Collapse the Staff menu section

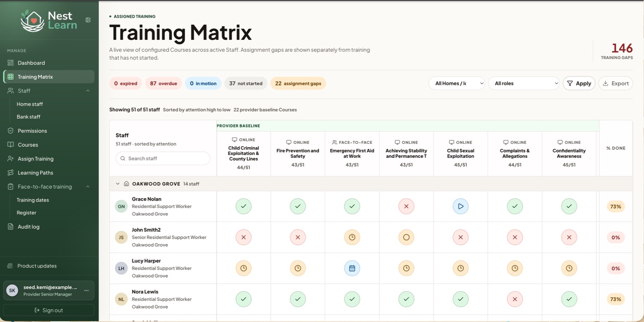click(x=88, y=90)
